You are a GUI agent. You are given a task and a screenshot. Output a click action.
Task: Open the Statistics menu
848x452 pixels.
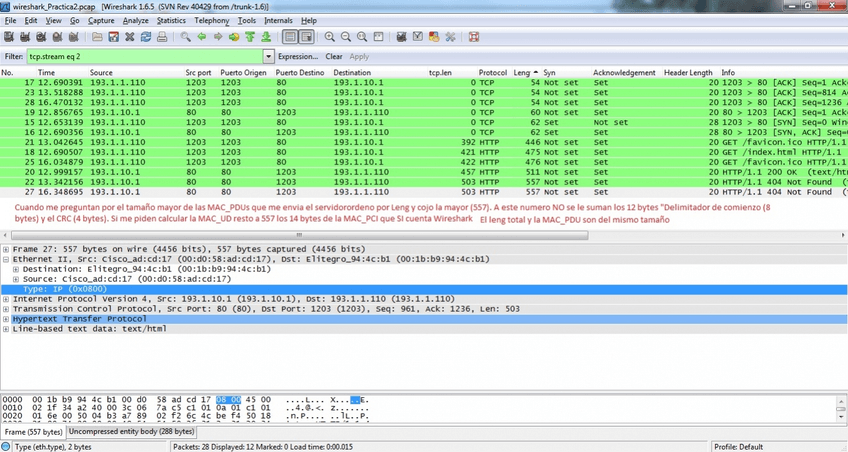(171, 20)
